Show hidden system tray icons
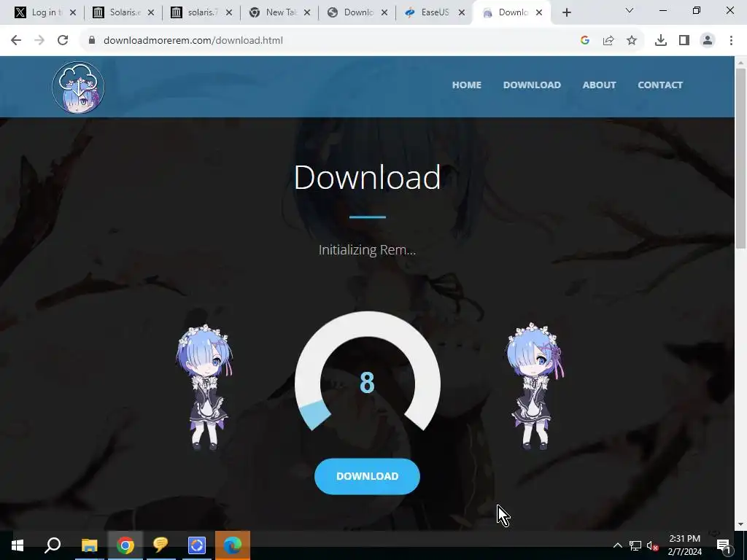 pyautogui.click(x=617, y=545)
